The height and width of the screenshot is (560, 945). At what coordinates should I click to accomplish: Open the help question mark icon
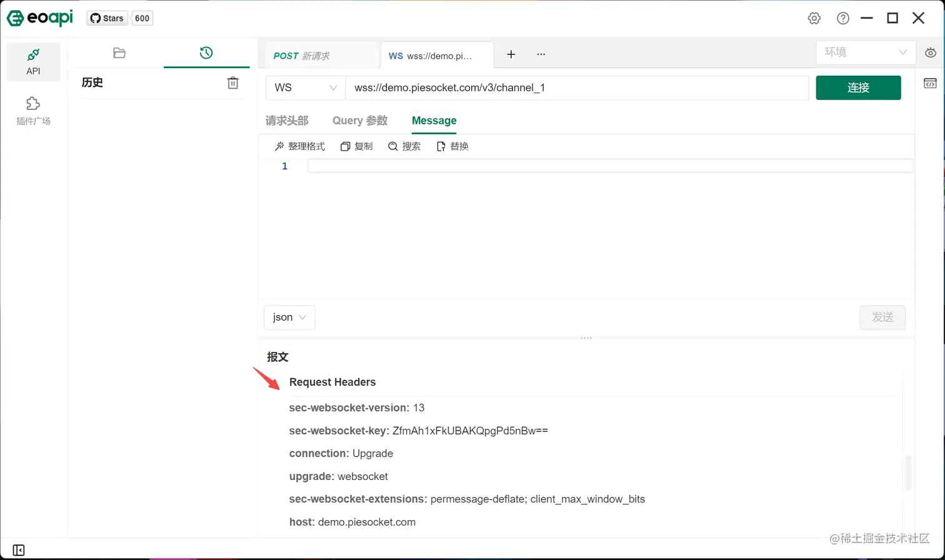[843, 18]
